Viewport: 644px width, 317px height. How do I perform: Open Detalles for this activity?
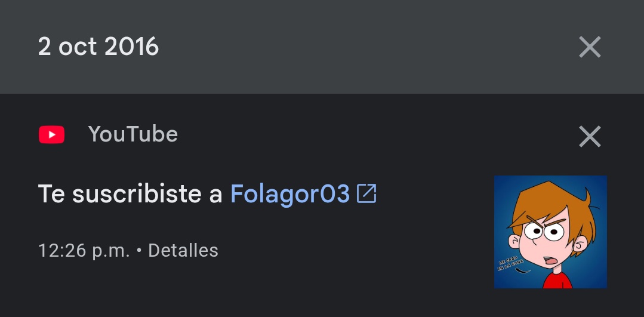coord(183,250)
